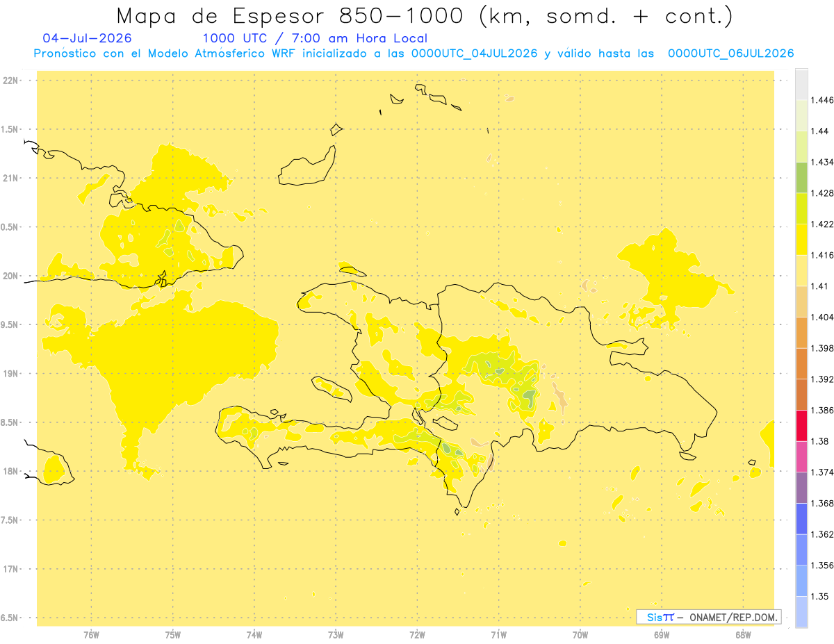Click the colorbar value '1.392'

pos(822,379)
